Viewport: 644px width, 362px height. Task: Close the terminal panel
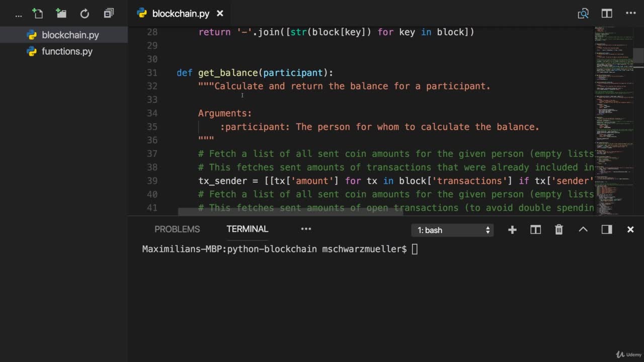click(x=630, y=230)
